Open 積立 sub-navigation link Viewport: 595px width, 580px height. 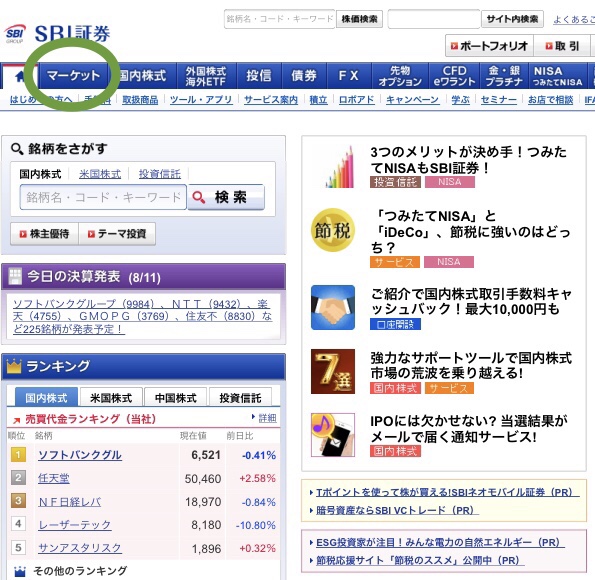[318, 100]
